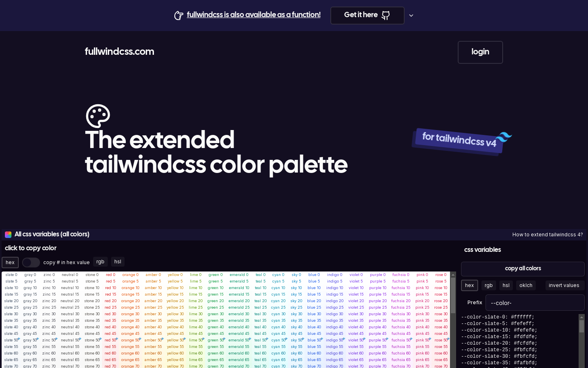Open the fullwindcss function announcement link
588x368 pixels.
coord(254,15)
